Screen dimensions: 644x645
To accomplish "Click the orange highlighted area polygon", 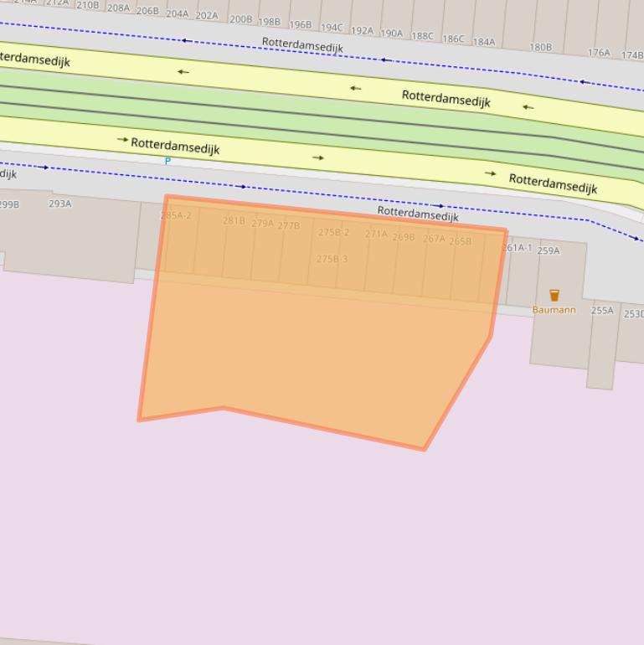I will pos(318,352).
